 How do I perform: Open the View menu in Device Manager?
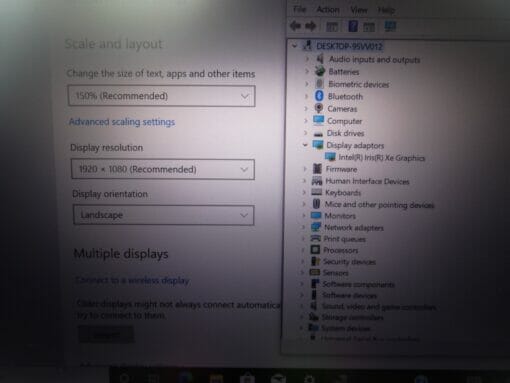[x=359, y=10]
